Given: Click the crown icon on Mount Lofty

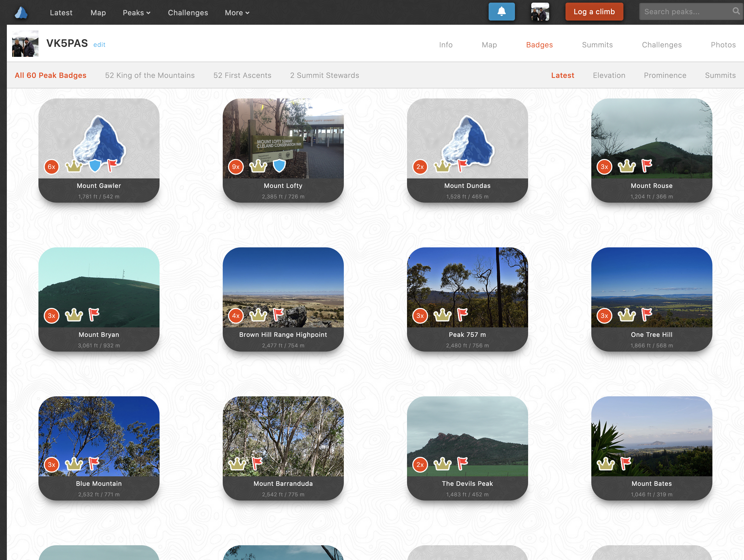Looking at the screenshot, I should (x=258, y=166).
